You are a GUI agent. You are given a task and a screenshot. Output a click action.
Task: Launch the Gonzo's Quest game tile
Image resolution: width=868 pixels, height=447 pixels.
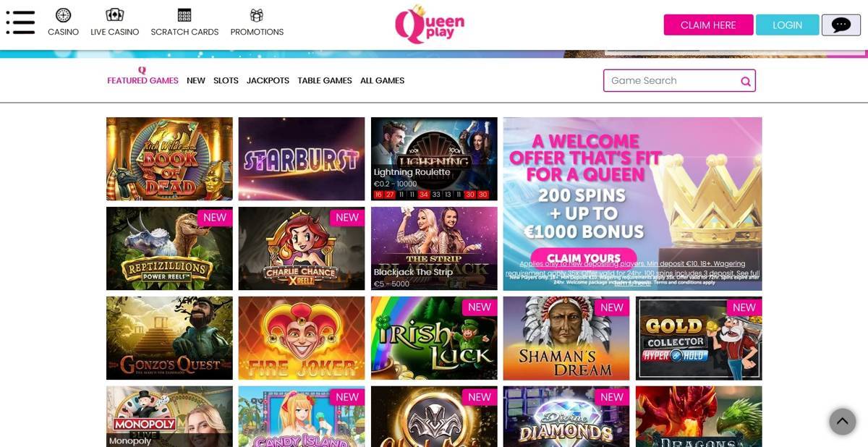click(x=169, y=338)
